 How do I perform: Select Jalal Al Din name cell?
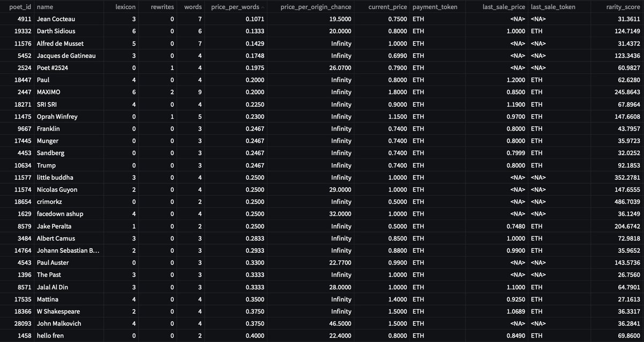[53, 287]
